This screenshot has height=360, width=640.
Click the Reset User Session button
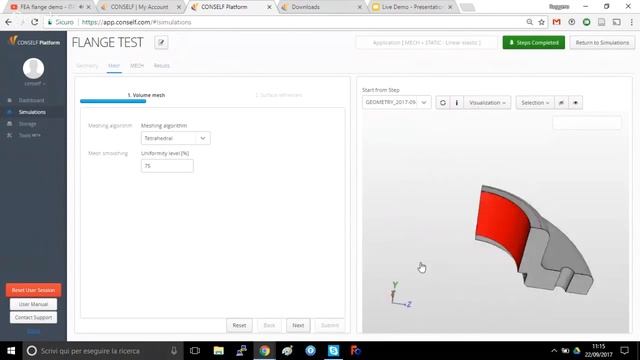click(x=33, y=290)
